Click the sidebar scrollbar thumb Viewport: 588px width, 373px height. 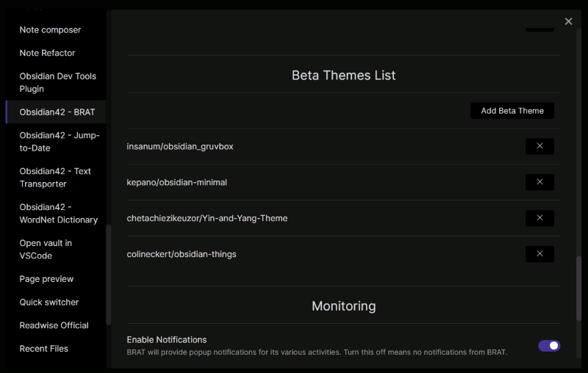point(108,275)
